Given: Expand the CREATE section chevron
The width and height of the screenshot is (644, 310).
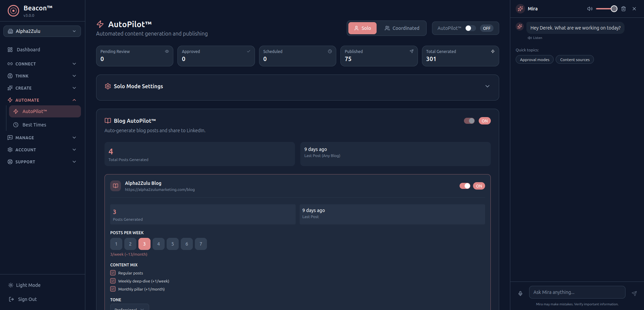Looking at the screenshot, I should click(x=74, y=88).
